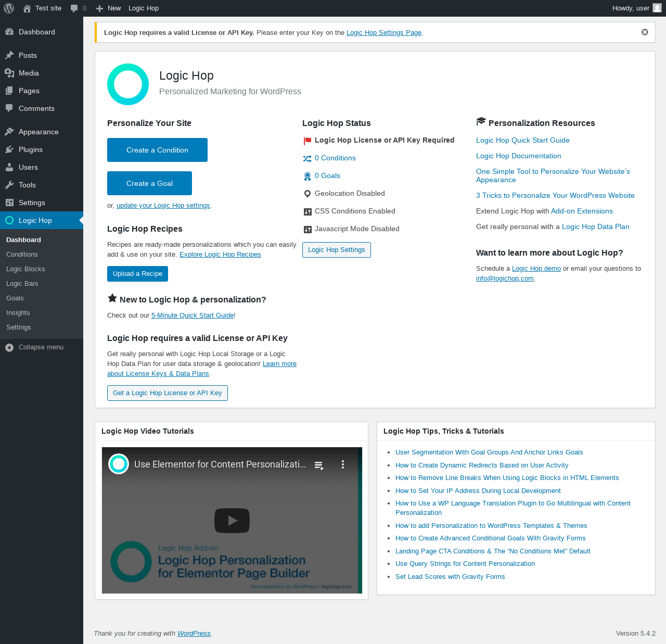The width and height of the screenshot is (666, 644).
Task: Click the Comments bubble icon in sidebar
Action: 9,108
